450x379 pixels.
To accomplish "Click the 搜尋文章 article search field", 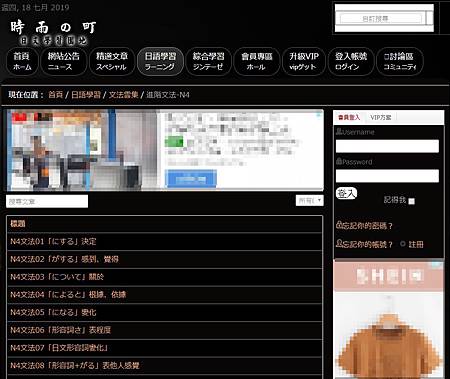I will click(x=47, y=201).
